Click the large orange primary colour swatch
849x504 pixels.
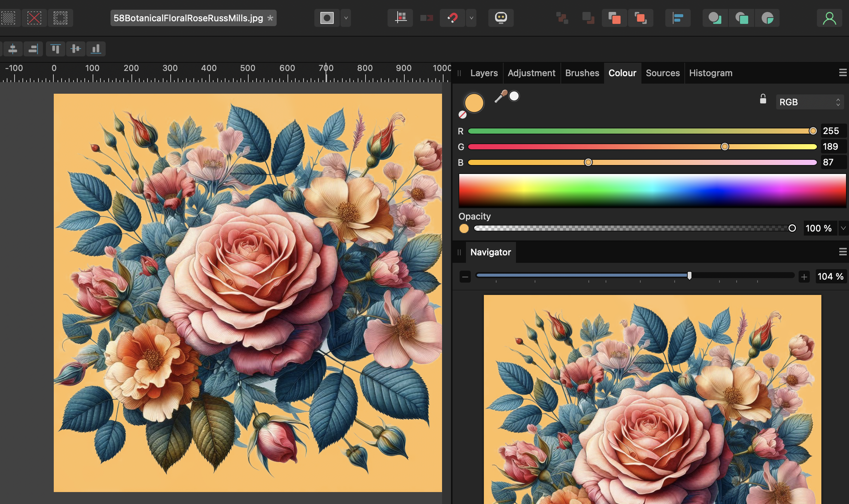coord(474,103)
